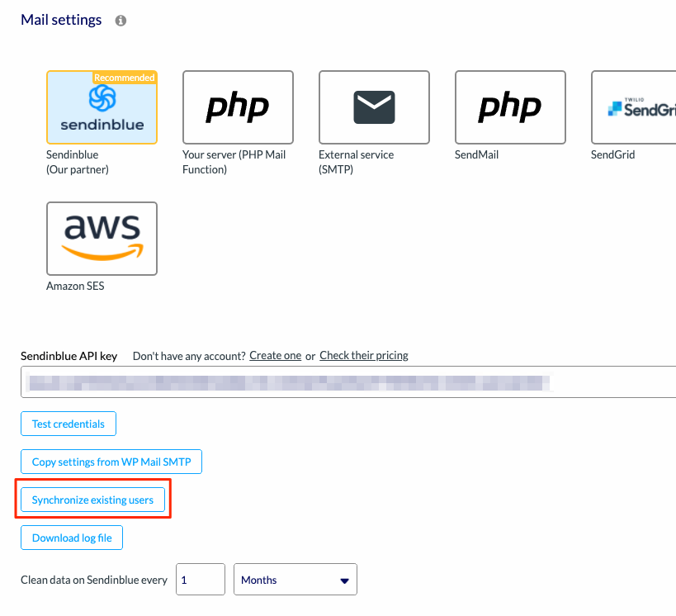Click the Mail settings heading
The image size is (676, 616).
point(61,20)
